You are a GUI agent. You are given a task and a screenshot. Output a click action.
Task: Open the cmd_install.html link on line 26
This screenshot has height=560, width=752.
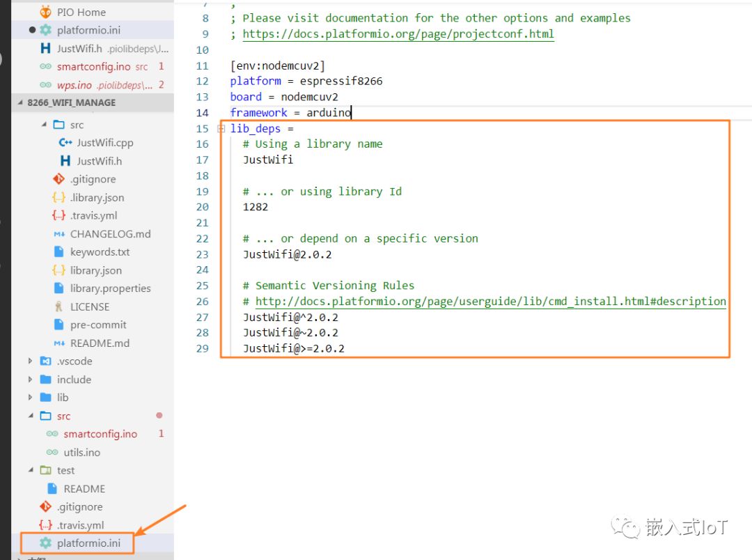coord(490,302)
